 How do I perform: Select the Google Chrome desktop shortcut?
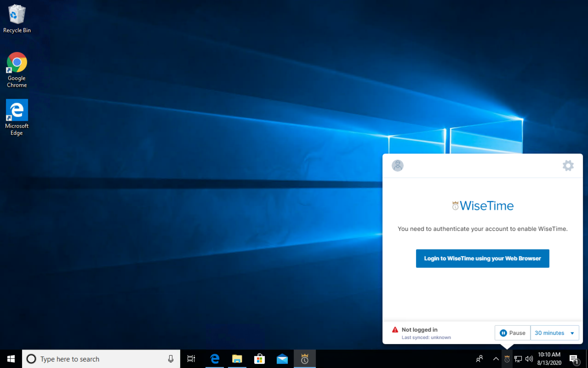17,70
